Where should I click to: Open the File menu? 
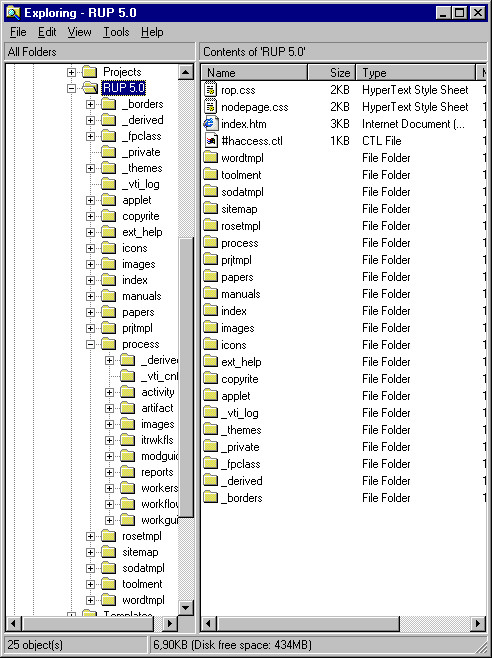click(18, 32)
